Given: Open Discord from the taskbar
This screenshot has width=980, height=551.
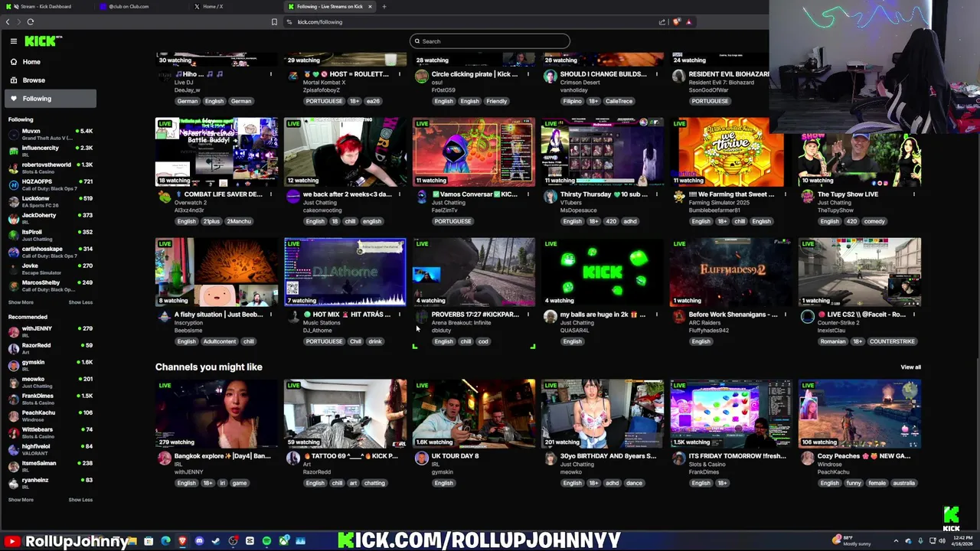Looking at the screenshot, I should click(x=199, y=541).
